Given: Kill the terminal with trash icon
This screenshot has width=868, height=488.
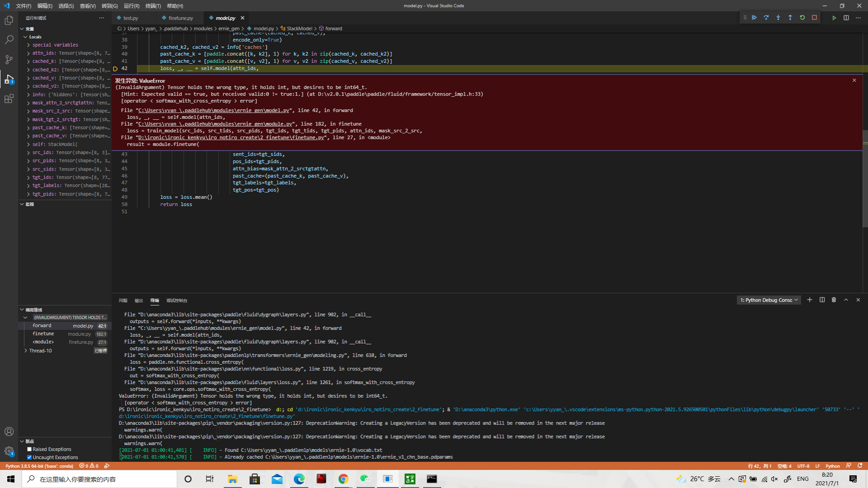Looking at the screenshot, I should pyautogui.click(x=834, y=300).
